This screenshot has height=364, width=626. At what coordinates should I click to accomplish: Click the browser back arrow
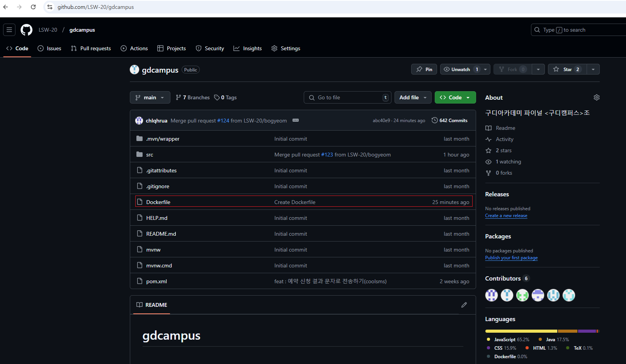pyautogui.click(x=6, y=7)
